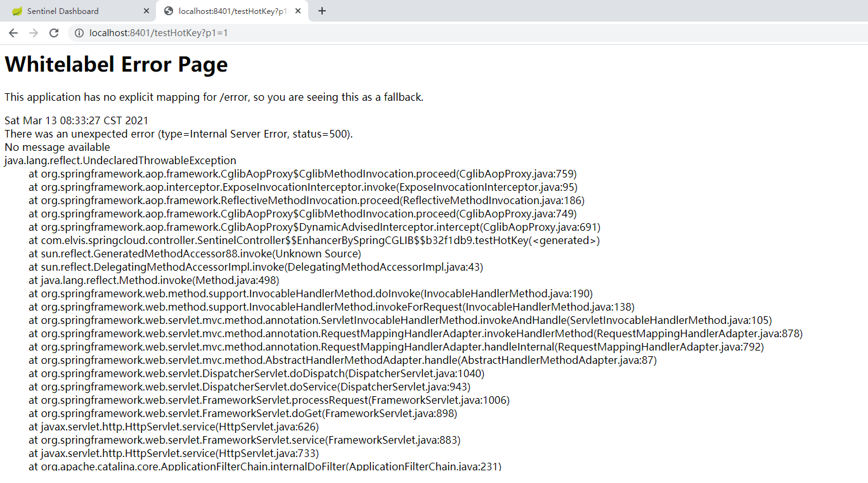Go back to previous page
The image size is (868, 483).
click(13, 33)
